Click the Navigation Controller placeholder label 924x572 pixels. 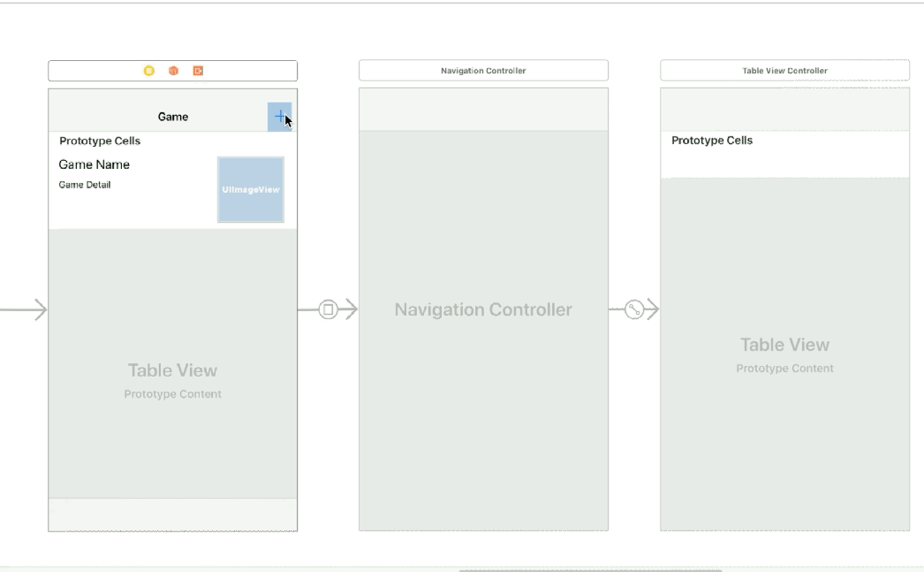(483, 309)
